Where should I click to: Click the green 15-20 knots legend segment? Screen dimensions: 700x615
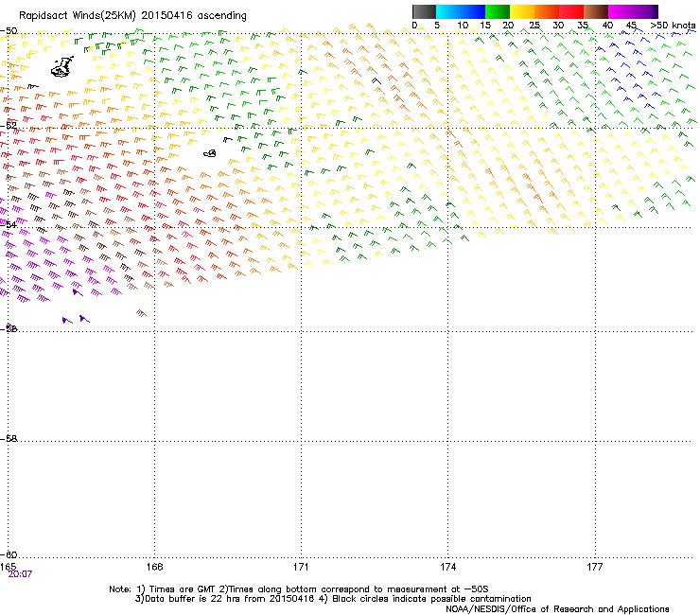pyautogui.click(x=498, y=11)
